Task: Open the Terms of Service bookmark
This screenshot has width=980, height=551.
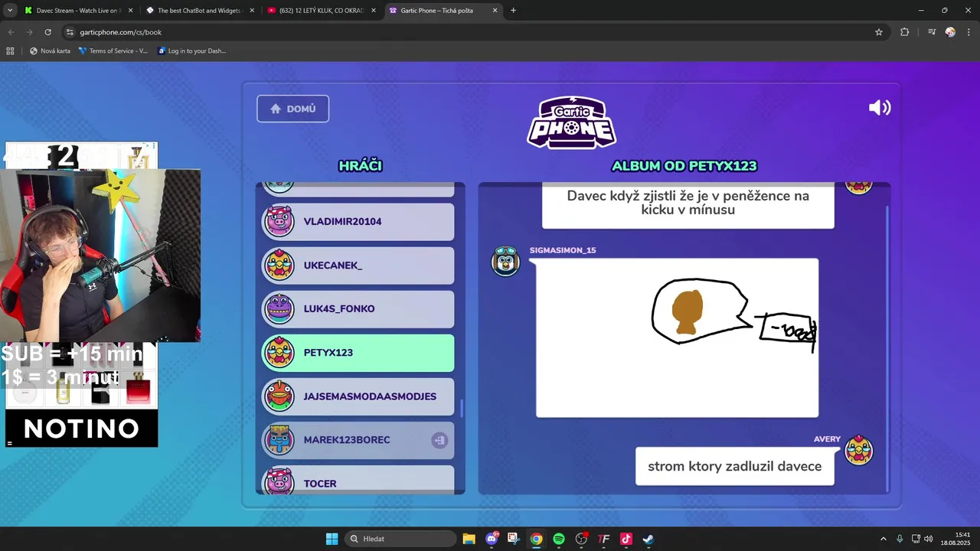Action: [113, 51]
